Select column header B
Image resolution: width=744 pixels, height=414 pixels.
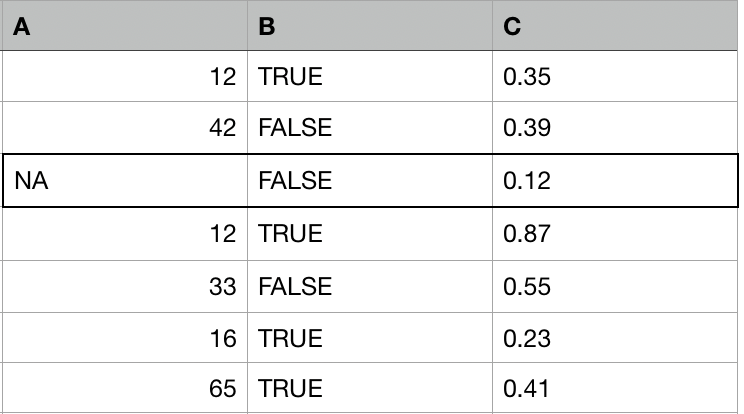coord(369,27)
